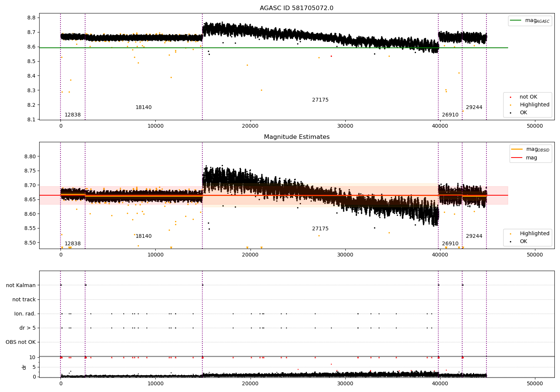Click the 8.4 y-axis tick label
Image resolution: width=560 pixels, height=392 pixels.
(31, 76)
